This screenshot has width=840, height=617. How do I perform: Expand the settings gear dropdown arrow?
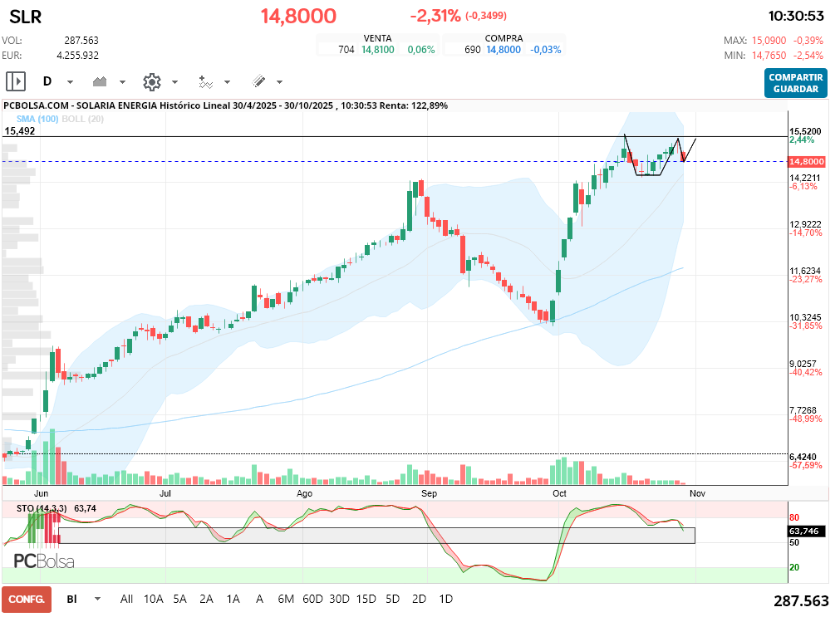tap(174, 82)
